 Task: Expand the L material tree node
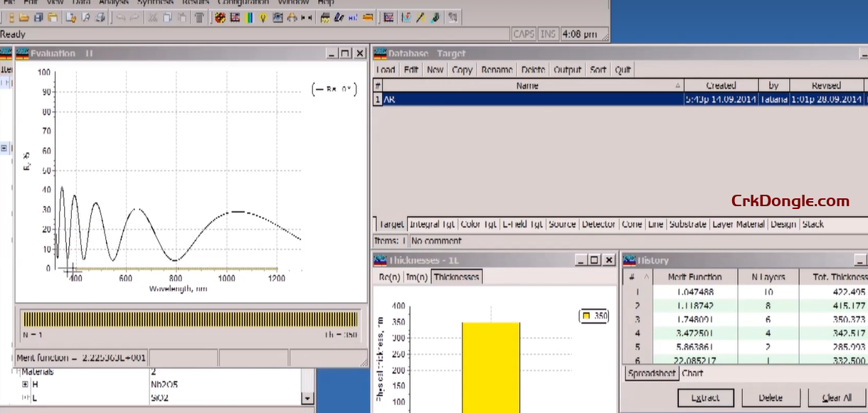[26, 398]
